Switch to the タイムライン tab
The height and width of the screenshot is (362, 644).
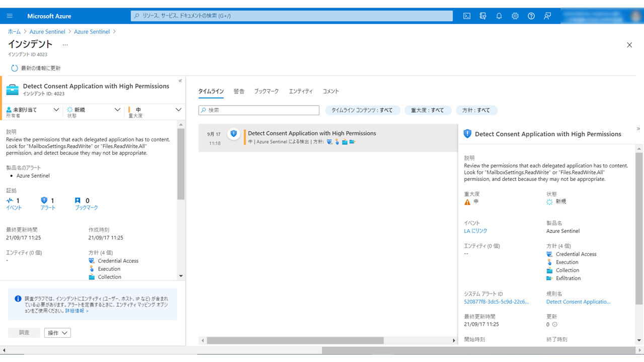click(211, 92)
